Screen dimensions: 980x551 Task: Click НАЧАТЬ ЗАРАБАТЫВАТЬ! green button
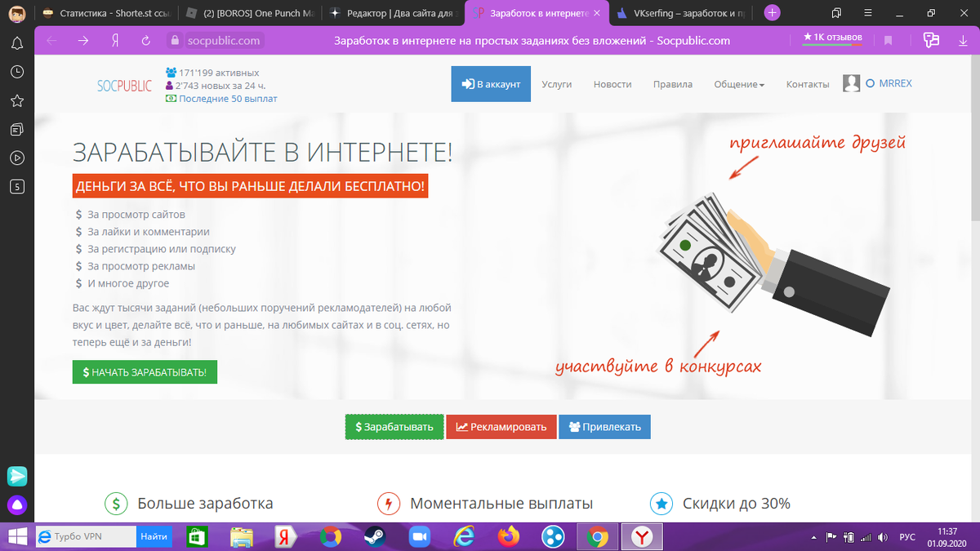[x=145, y=372]
